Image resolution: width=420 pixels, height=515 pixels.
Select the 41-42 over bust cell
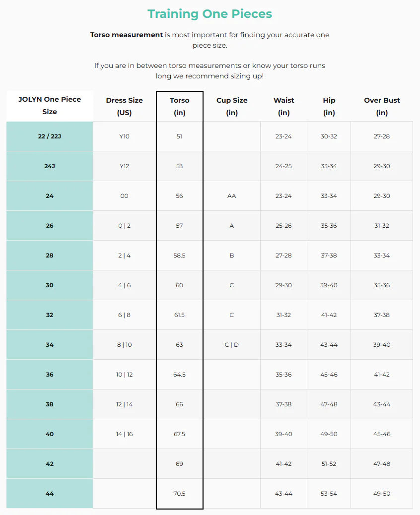[382, 375]
